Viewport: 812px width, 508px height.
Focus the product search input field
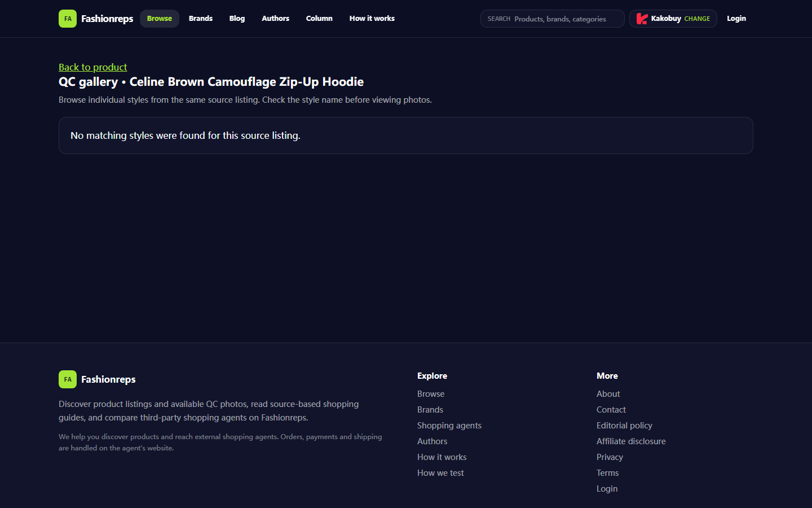click(553, 19)
